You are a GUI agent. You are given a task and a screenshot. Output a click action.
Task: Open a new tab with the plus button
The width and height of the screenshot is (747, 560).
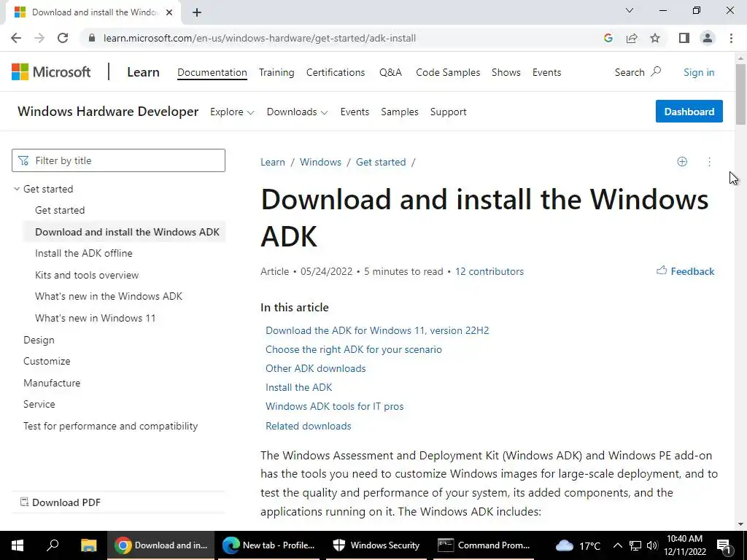[197, 12]
